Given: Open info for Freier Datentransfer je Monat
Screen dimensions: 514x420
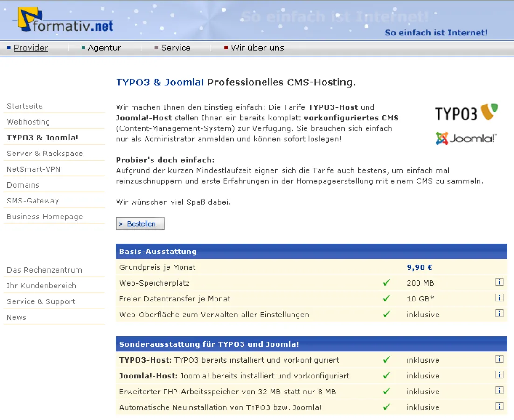Looking at the screenshot, I should pyautogui.click(x=500, y=298).
